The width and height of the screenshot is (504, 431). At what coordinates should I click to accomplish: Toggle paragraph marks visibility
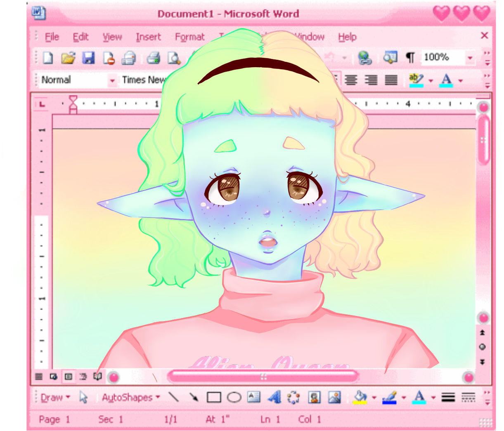click(x=410, y=58)
